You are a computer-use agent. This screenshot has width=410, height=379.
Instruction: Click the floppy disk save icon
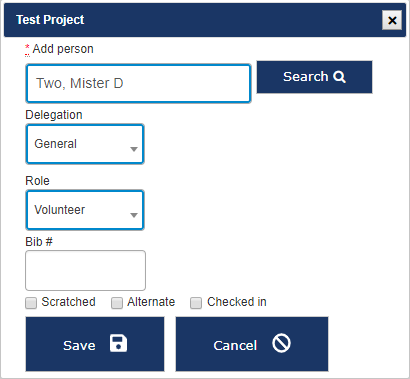pos(118,343)
